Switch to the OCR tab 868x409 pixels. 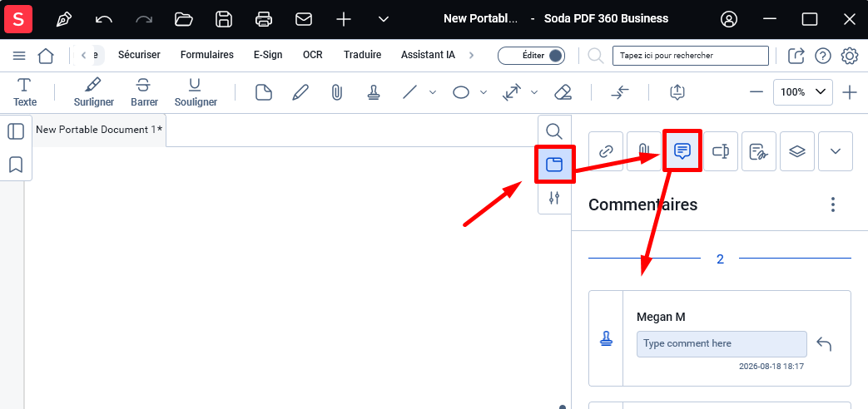click(313, 55)
